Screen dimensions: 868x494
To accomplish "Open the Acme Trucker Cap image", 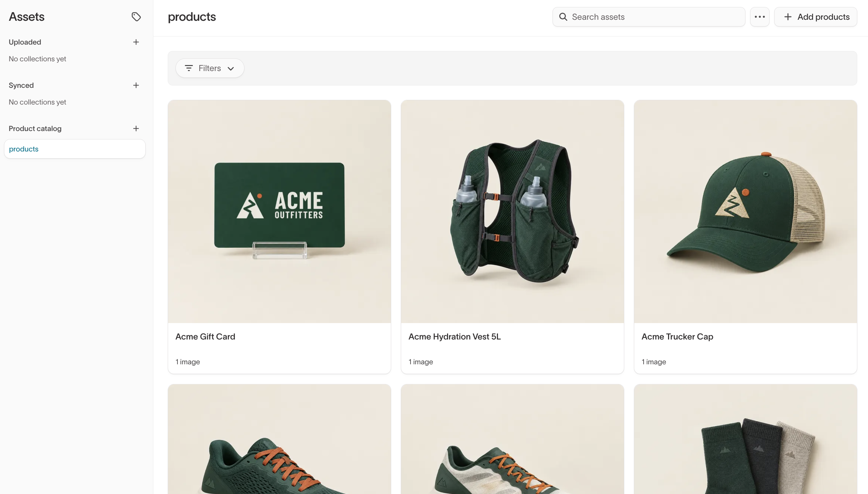I will click(745, 211).
